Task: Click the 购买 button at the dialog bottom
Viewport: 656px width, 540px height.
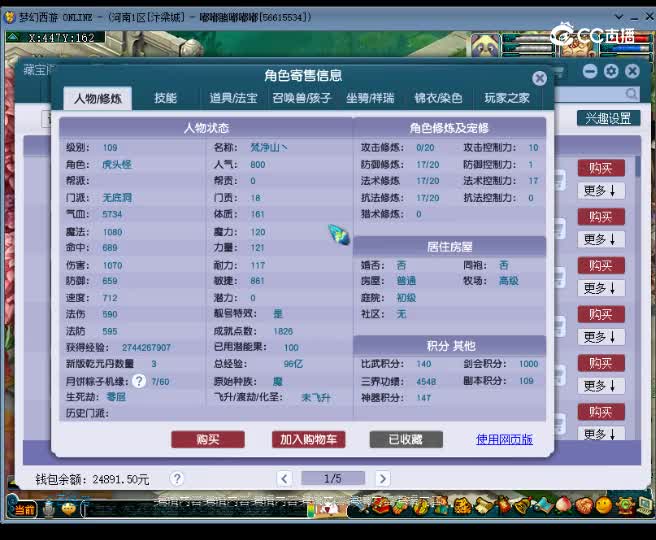Action: tap(208, 440)
